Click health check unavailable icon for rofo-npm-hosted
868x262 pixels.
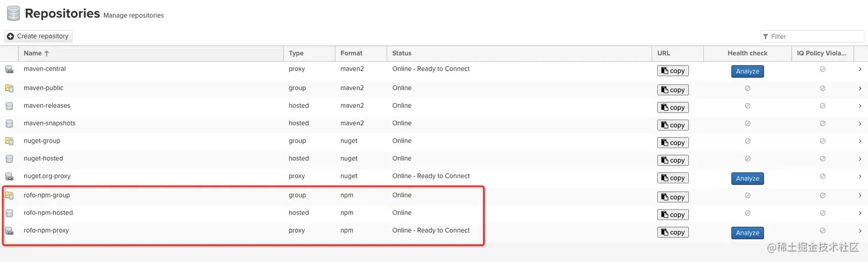pos(747,213)
